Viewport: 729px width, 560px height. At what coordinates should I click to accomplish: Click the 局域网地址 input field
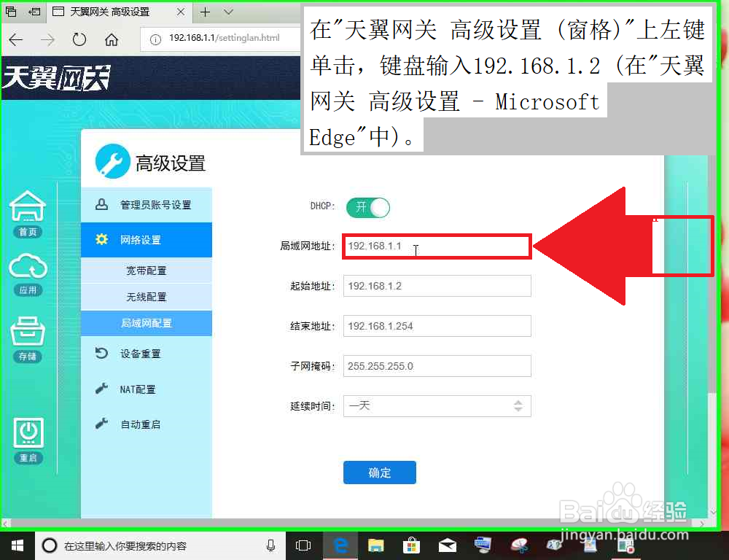[x=437, y=246]
